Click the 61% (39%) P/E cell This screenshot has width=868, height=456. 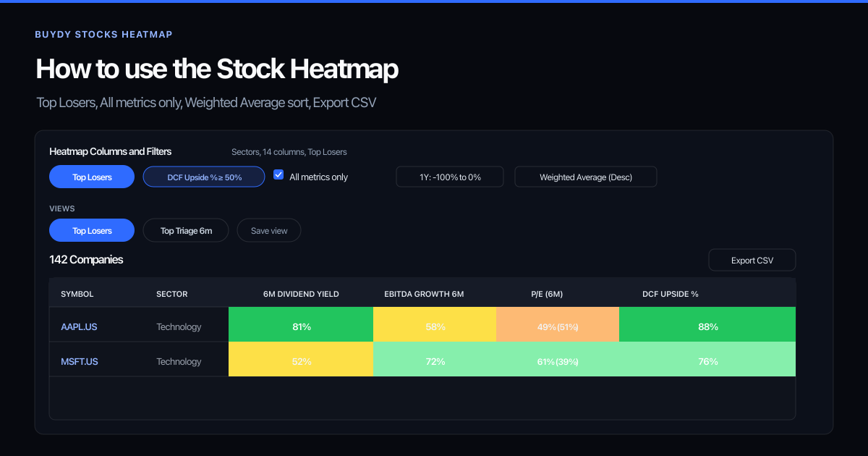tap(558, 359)
